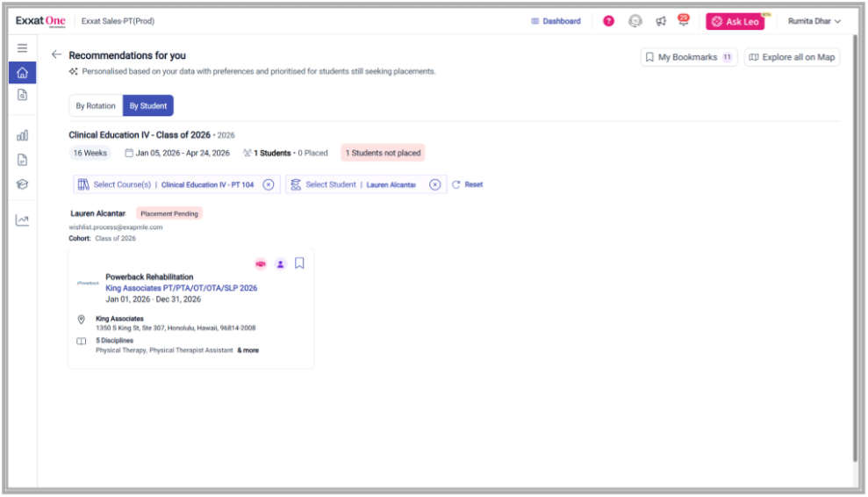Open the document search icon in sidebar
The width and height of the screenshot is (868, 497).
[22, 95]
